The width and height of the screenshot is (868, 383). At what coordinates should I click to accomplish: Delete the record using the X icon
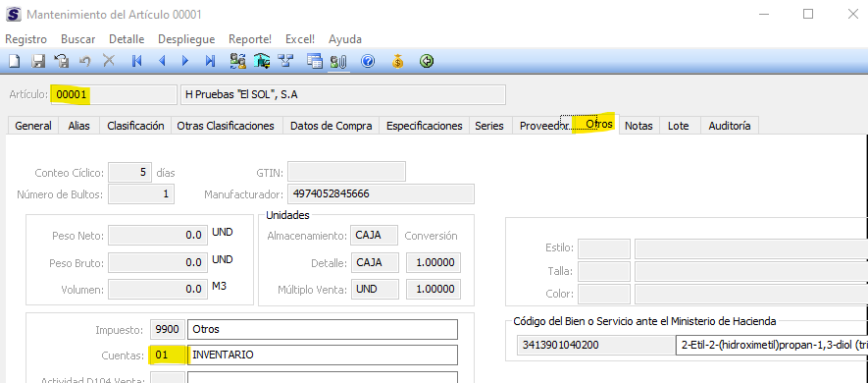(109, 61)
